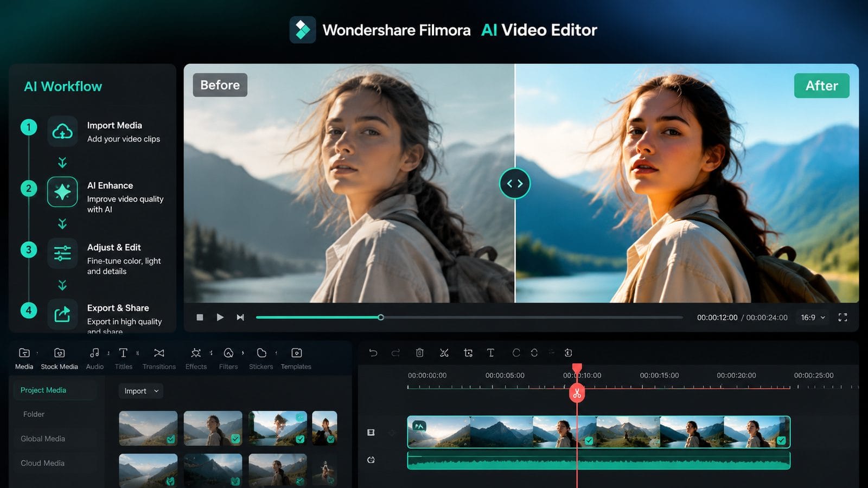Click the audio track icon beside waveform
This screenshot has height=488, width=868.
[x=371, y=460]
